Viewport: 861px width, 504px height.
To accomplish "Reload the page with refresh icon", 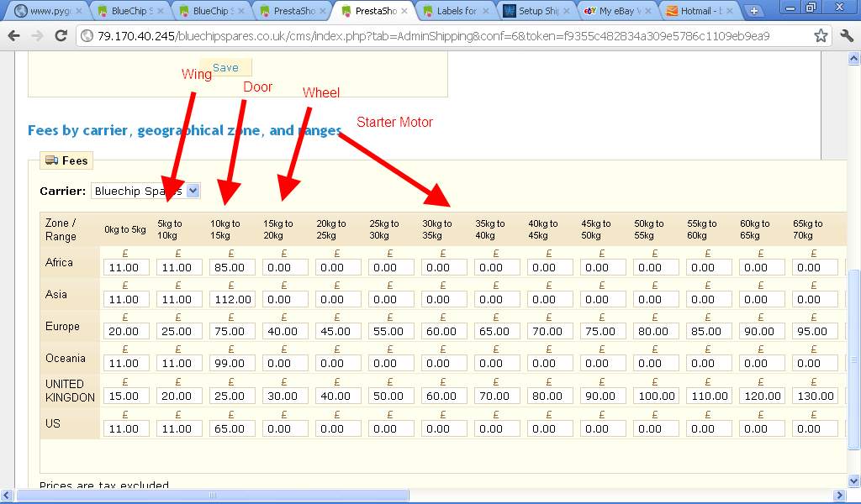I will point(61,36).
